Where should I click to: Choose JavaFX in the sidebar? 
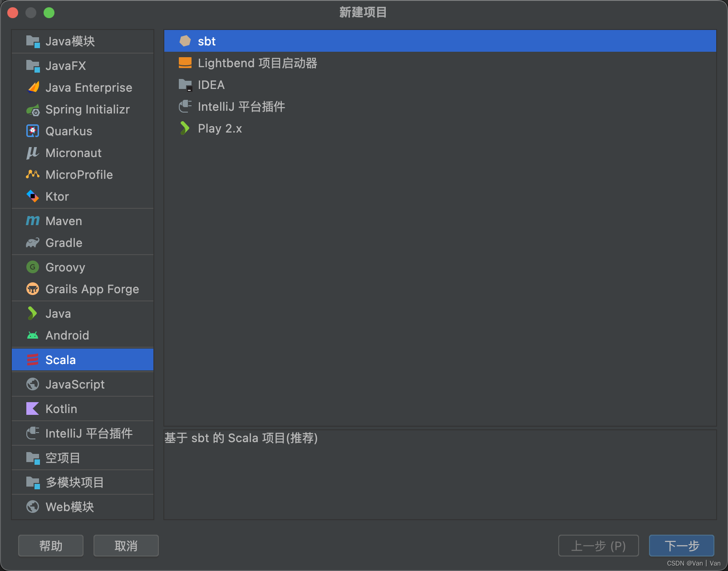83,66
